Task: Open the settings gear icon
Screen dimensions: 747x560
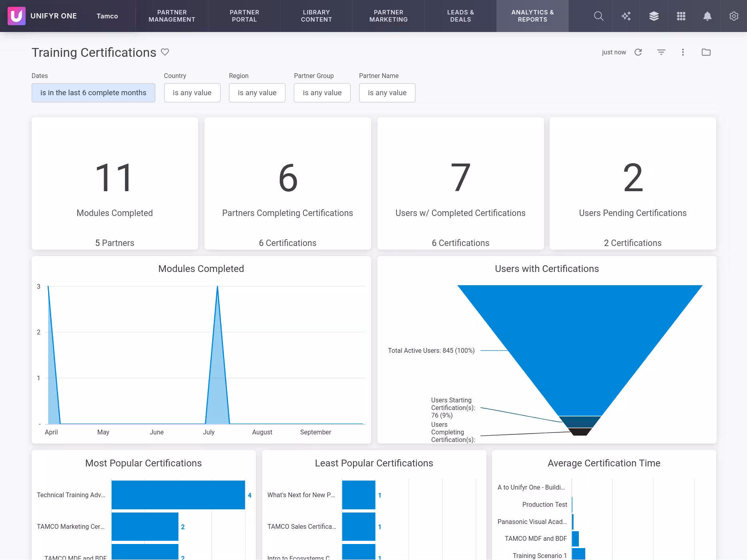Action: tap(734, 16)
